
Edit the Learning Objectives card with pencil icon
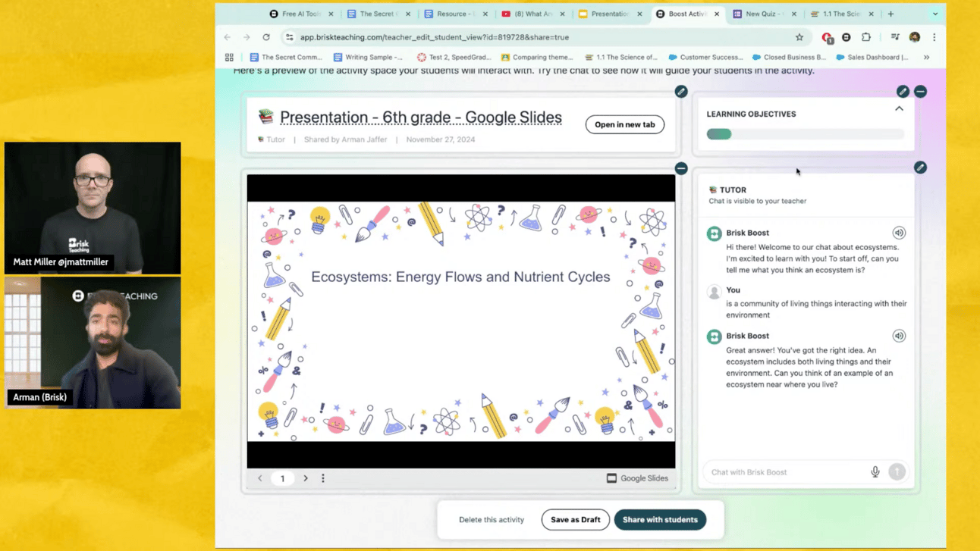pyautogui.click(x=903, y=92)
